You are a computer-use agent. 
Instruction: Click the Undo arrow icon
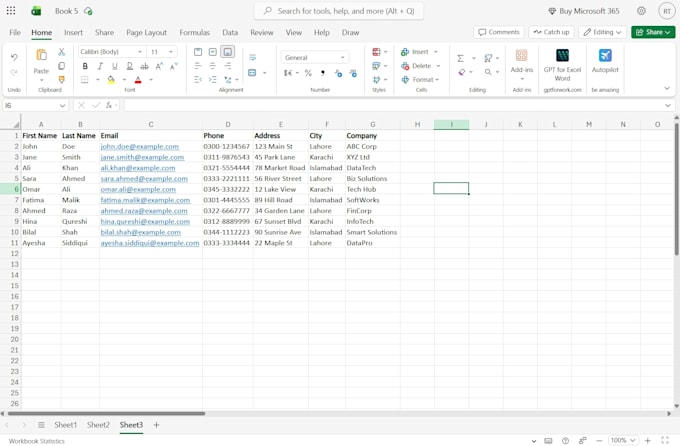click(x=14, y=57)
